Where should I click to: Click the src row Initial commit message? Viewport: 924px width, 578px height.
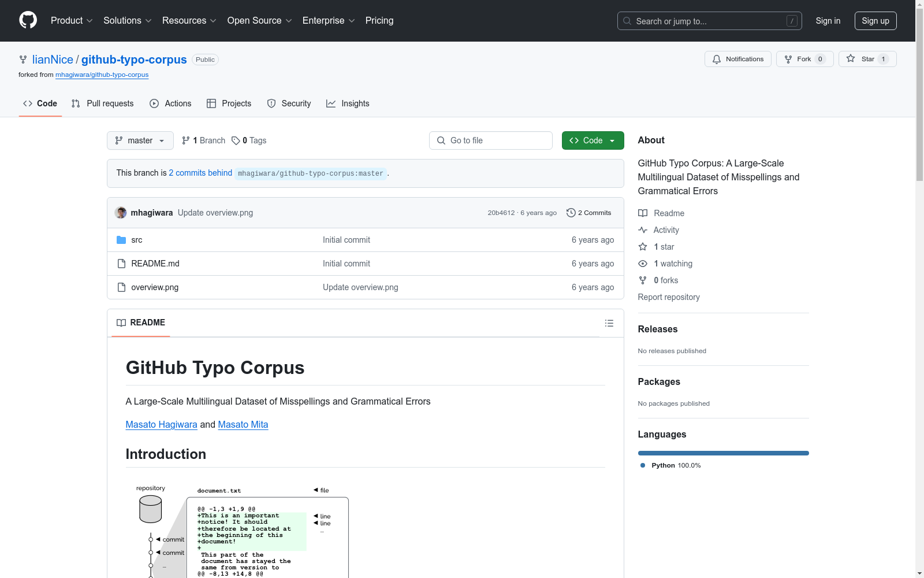346,240
